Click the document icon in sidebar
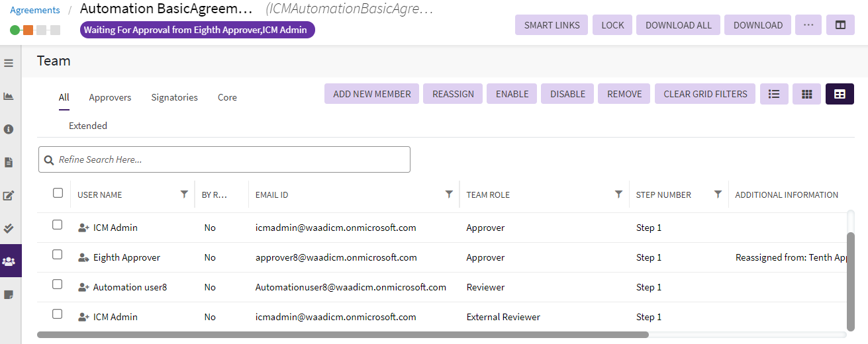 (x=9, y=162)
